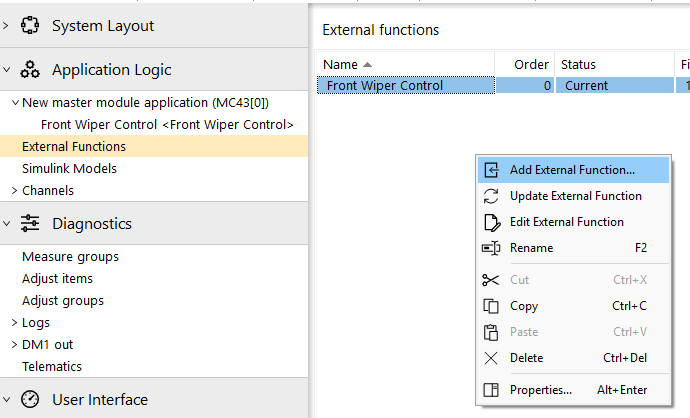690x418 pixels.
Task: Click the Delete X icon in menu
Action: tap(491, 358)
